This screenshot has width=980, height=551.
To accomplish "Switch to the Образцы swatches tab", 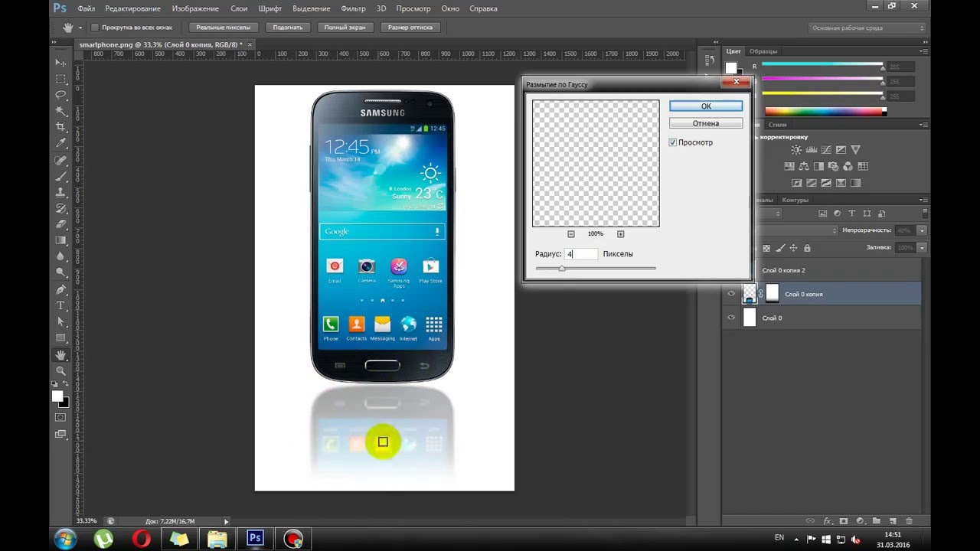I will 763,51.
